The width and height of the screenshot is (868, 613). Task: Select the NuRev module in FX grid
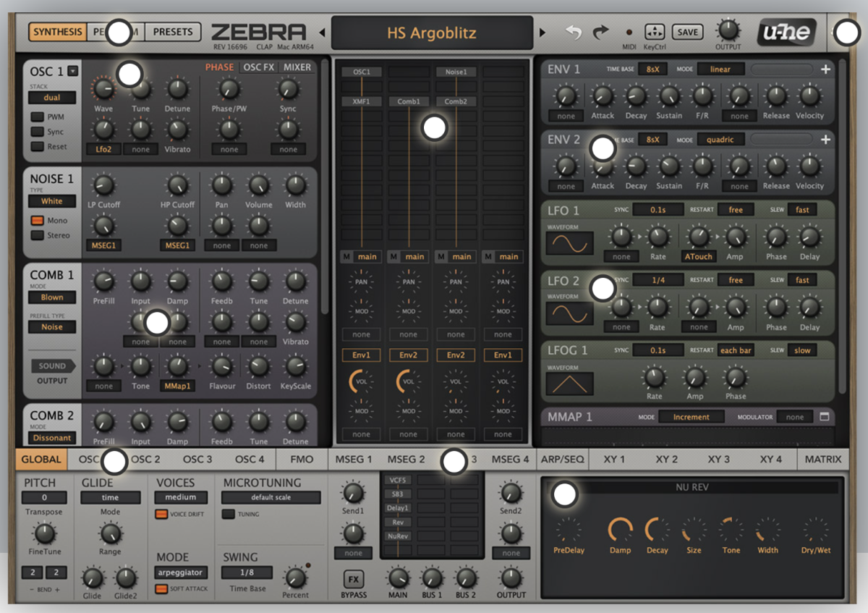[398, 536]
